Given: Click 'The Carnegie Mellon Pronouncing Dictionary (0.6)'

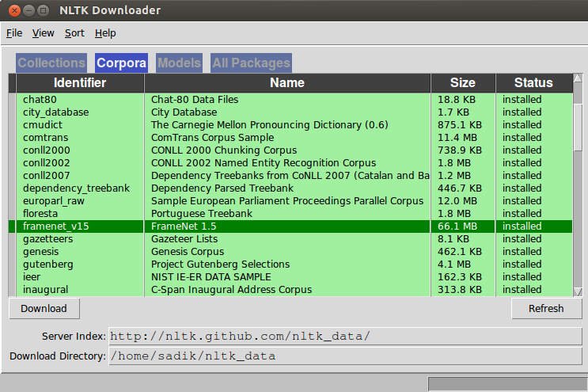Looking at the screenshot, I should pyautogui.click(x=270, y=125).
